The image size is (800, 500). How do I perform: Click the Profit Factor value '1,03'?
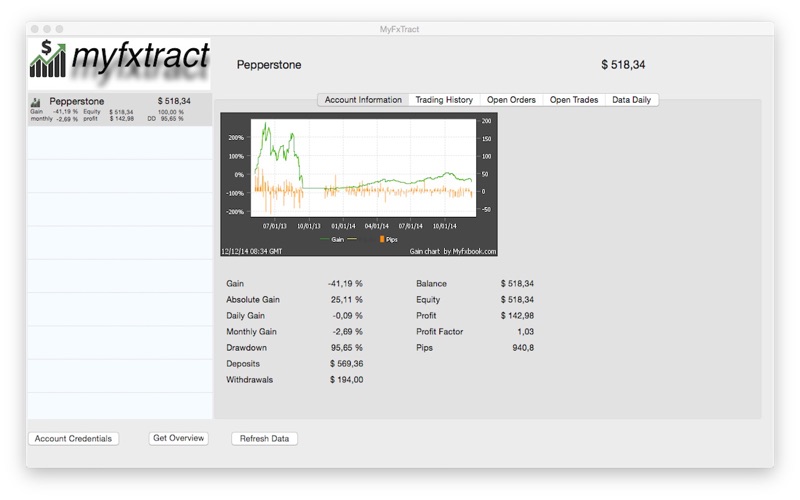pyautogui.click(x=526, y=332)
